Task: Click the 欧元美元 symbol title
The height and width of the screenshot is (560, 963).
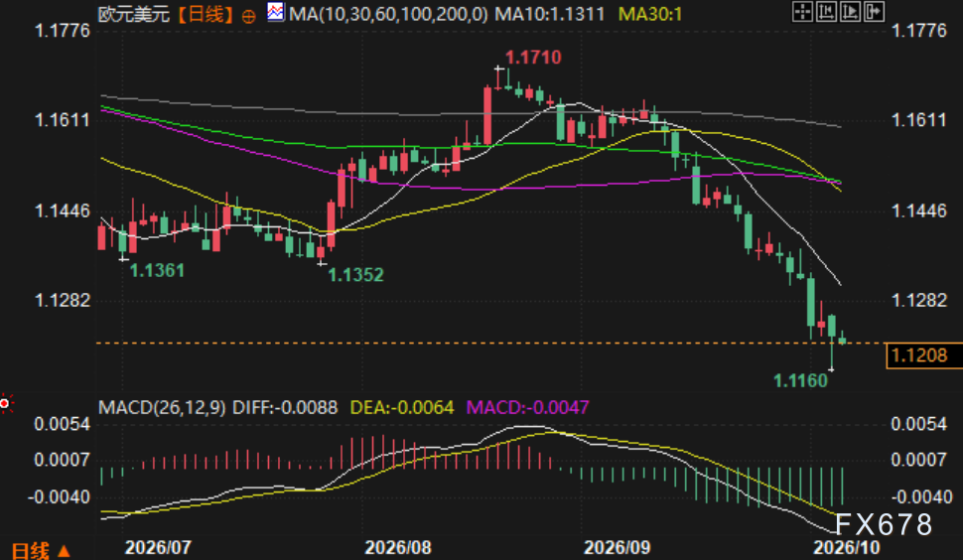Action: (134, 14)
